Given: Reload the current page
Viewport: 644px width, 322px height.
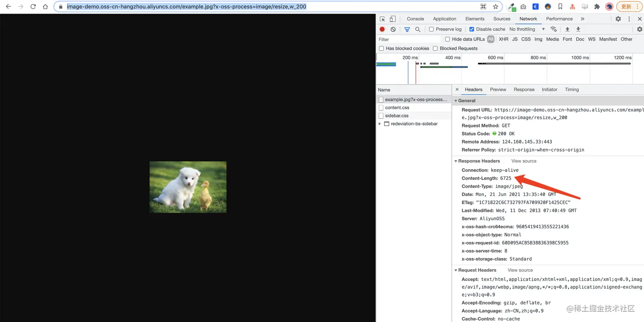Looking at the screenshot, I should click(x=33, y=7).
